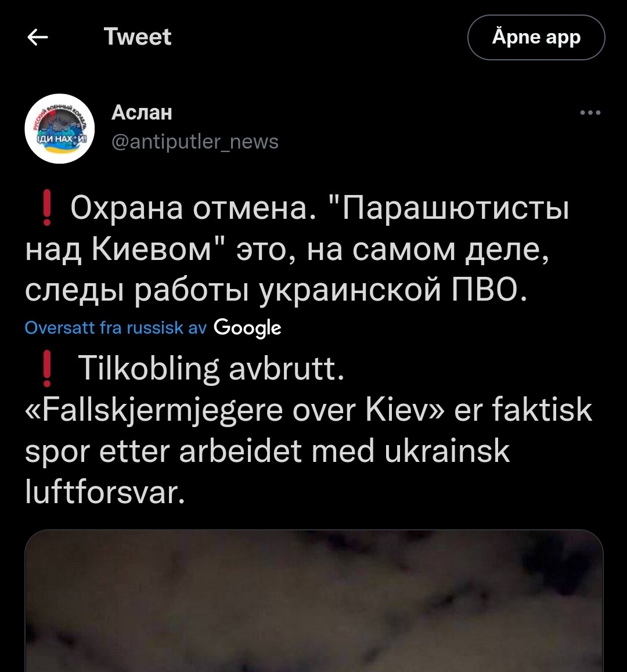Open the @antiputler_news handle
Screen dimensions: 627x672
tap(195, 142)
